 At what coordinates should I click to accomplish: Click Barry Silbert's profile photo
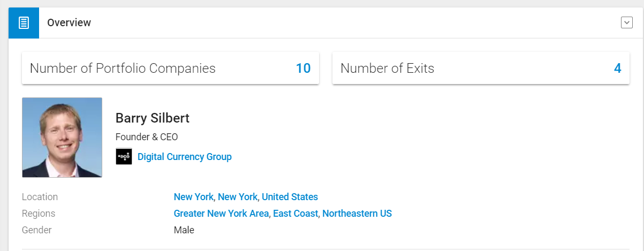tap(62, 138)
